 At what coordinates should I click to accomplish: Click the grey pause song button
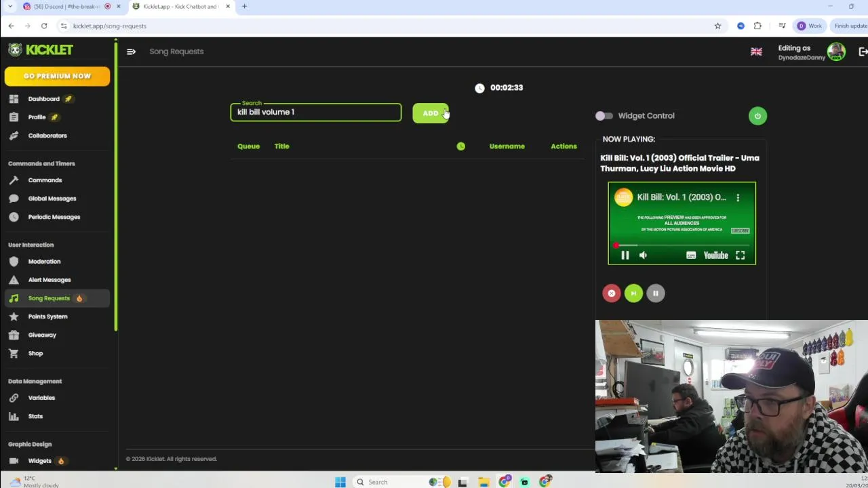(x=655, y=293)
